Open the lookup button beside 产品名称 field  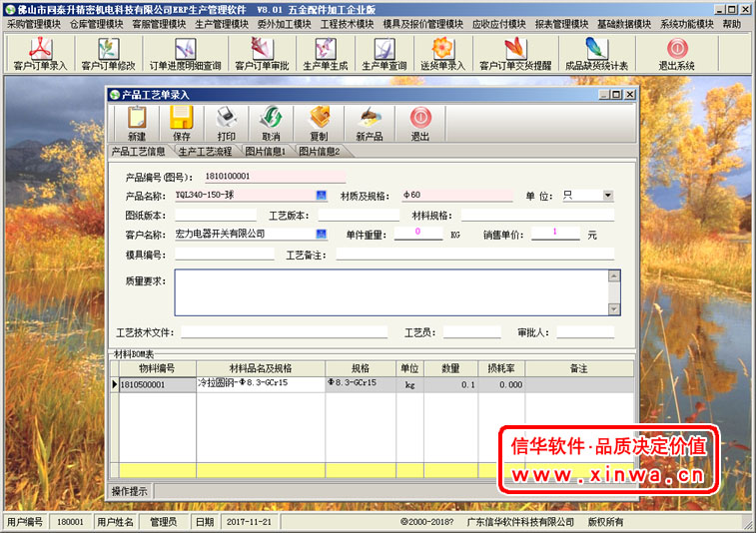(322, 196)
